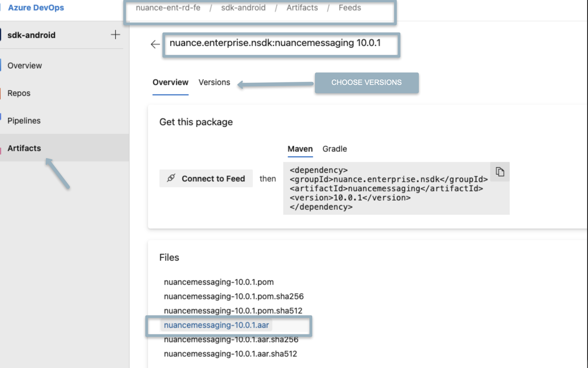
Task: Select nuancemessaging-10.0.1.pom.sha256 file
Action: (233, 296)
